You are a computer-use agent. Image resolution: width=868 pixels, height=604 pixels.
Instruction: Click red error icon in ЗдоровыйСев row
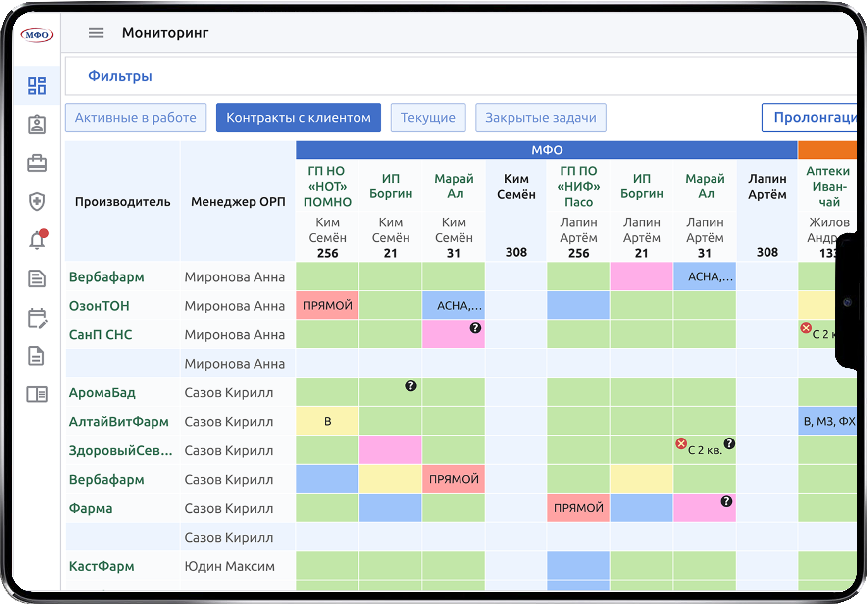click(681, 443)
